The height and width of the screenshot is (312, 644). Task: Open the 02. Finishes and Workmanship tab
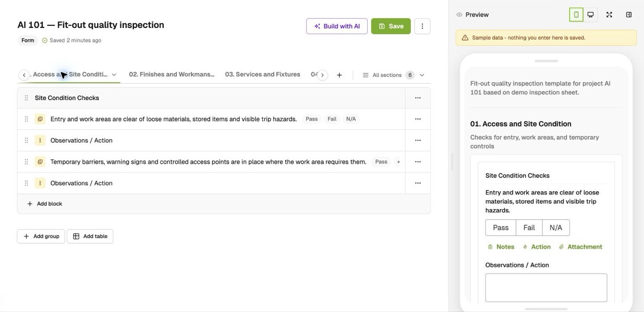(172, 75)
